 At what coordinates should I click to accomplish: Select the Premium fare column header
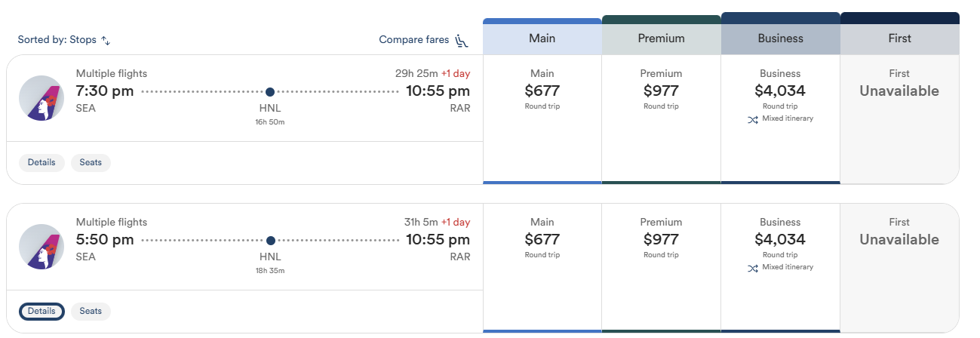pyautogui.click(x=662, y=38)
